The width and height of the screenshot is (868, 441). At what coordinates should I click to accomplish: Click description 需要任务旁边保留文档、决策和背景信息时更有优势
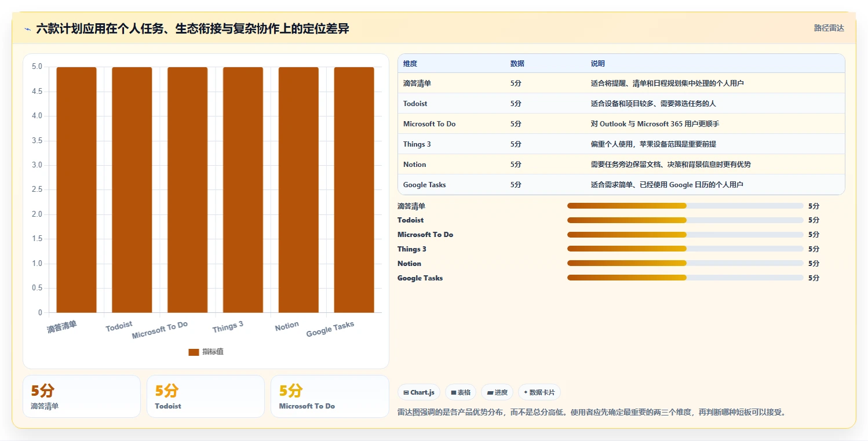tap(671, 165)
